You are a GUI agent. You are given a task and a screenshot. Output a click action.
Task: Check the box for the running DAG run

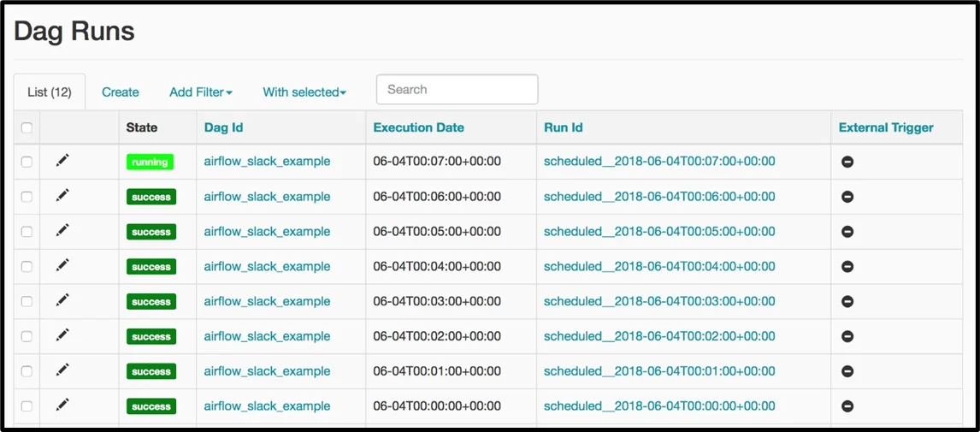pos(27,162)
